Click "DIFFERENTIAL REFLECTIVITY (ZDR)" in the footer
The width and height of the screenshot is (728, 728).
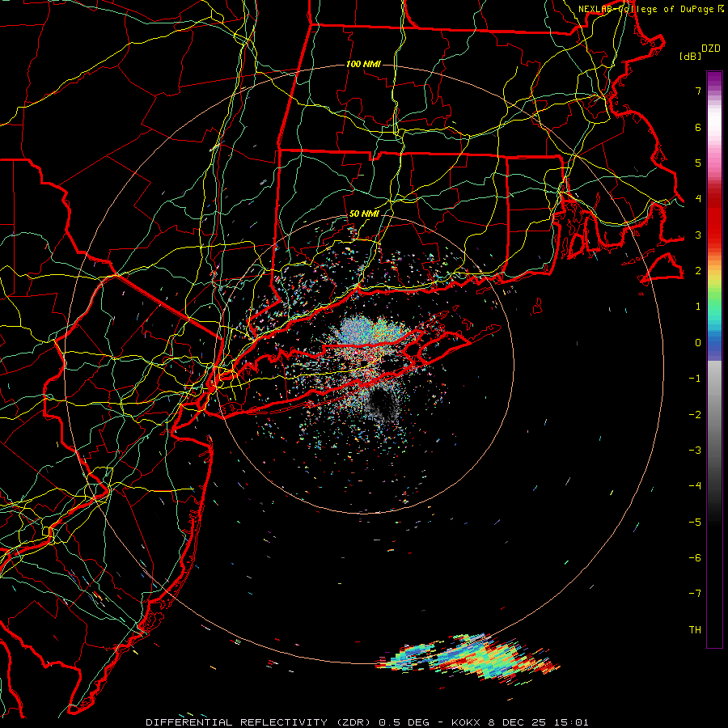[x=260, y=722]
